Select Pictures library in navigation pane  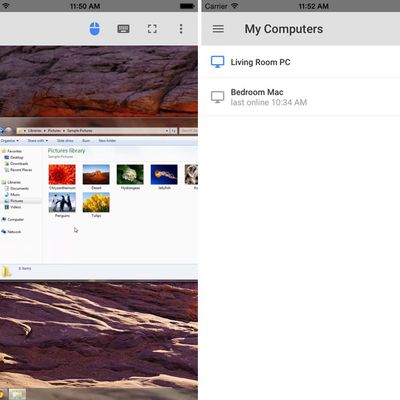click(14, 201)
